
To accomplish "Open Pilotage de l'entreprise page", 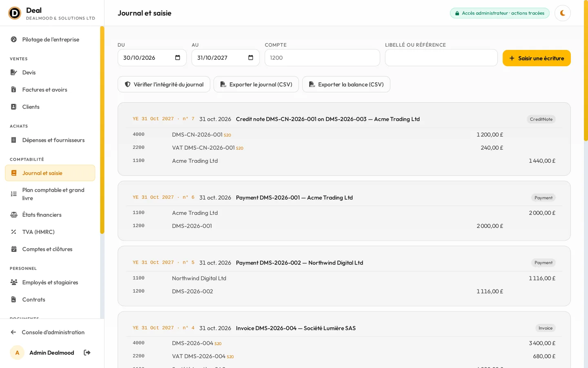I will tap(50, 40).
